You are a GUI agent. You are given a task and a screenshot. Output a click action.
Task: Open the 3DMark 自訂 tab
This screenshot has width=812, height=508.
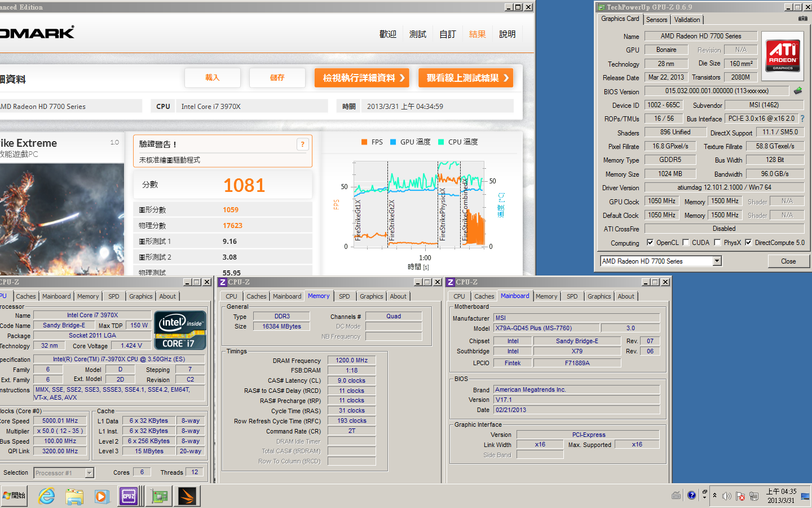[x=448, y=34]
